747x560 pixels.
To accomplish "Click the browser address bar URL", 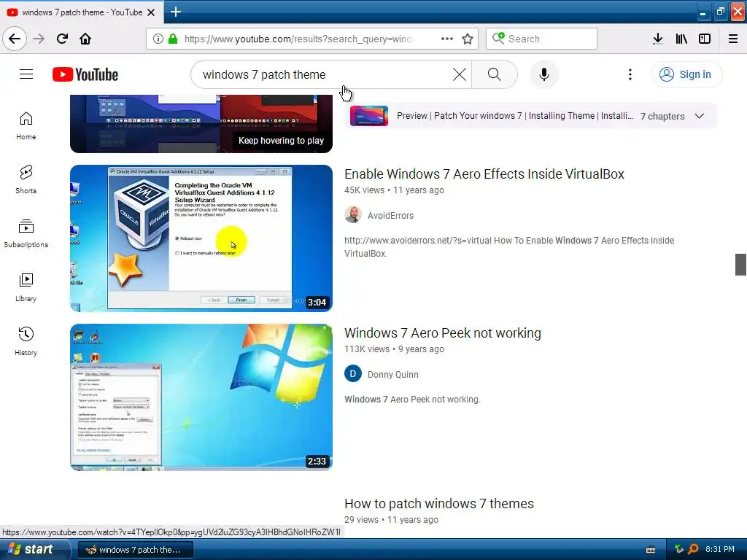I will [x=298, y=39].
